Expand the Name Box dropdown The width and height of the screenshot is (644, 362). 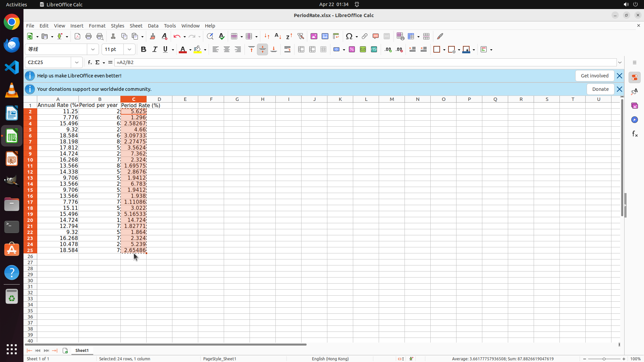(x=77, y=62)
